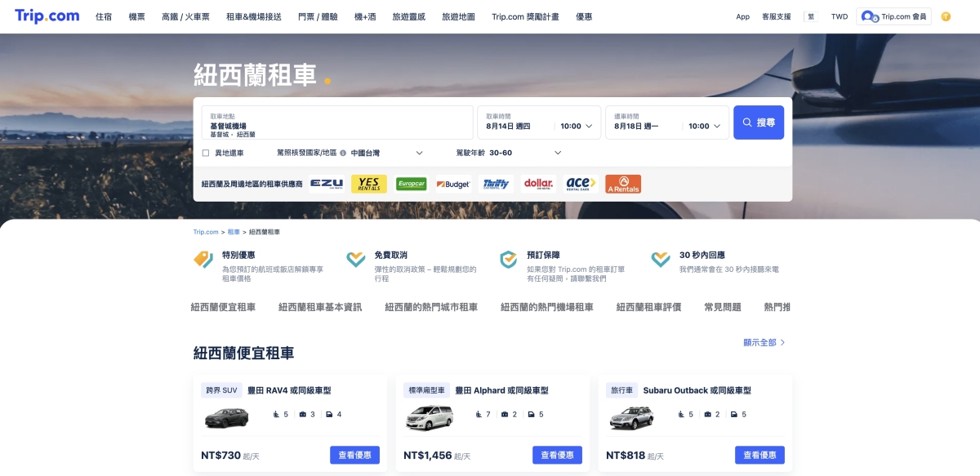Open the A Rentals supplier logo
Viewport: 980px width, 476px height.
(x=623, y=184)
